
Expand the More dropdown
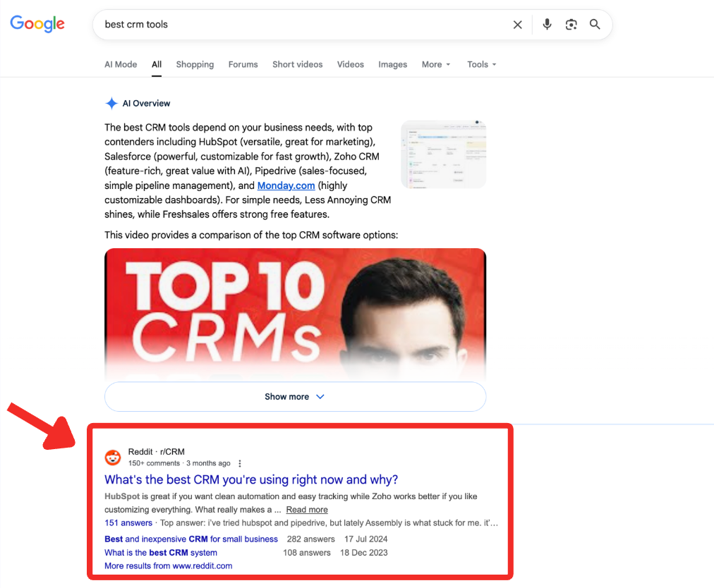click(436, 65)
